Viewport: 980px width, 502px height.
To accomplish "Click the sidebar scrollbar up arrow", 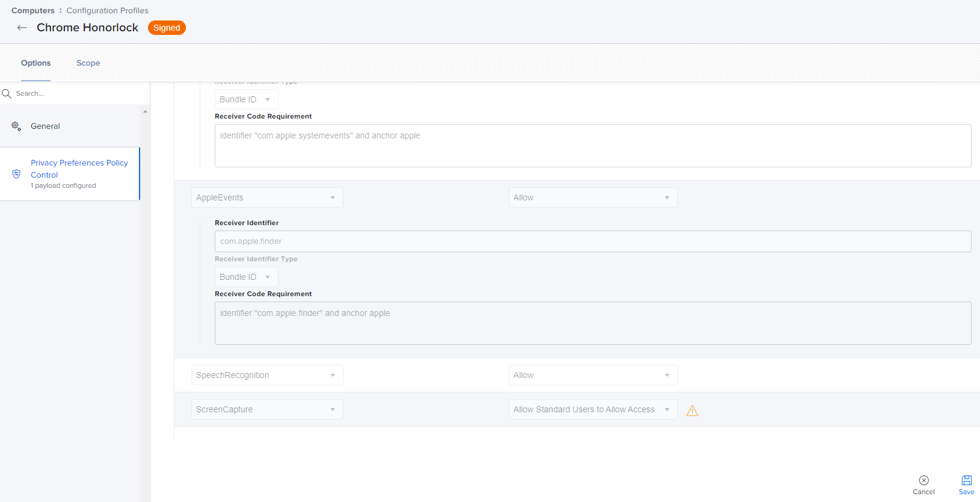I will coord(145,111).
